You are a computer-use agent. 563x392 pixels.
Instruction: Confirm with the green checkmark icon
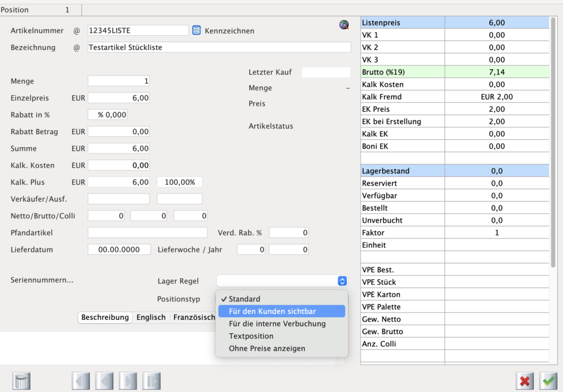(548, 380)
